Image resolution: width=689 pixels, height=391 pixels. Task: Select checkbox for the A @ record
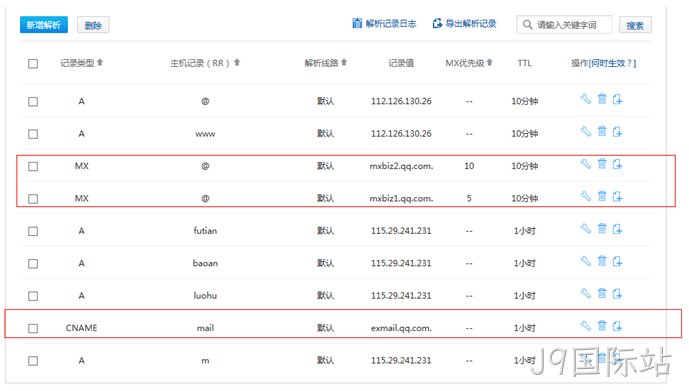(33, 101)
